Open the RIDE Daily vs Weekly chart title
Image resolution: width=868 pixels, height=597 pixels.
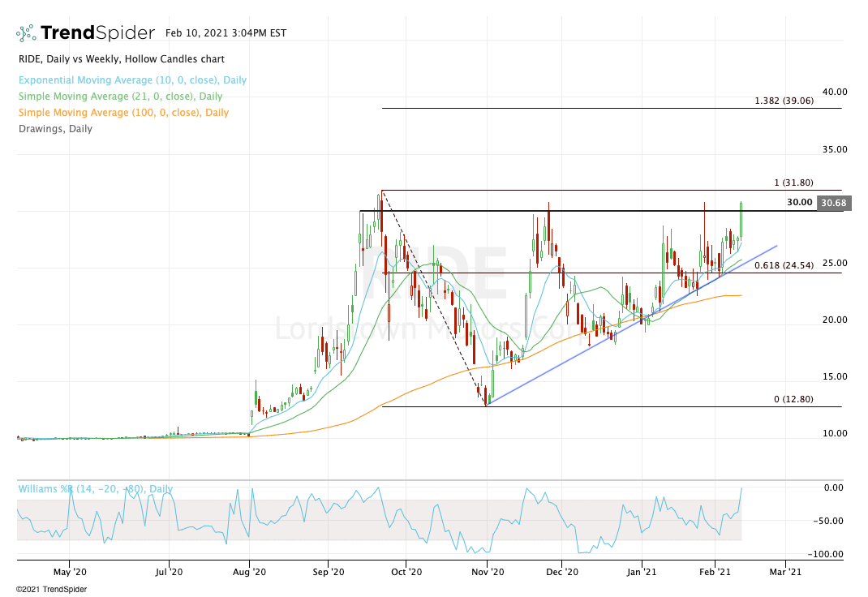point(121,59)
